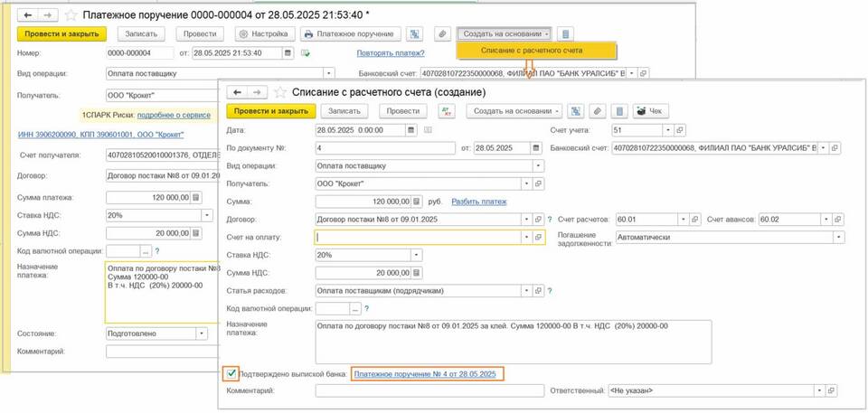This screenshot has width=868, height=413.
Task: Open the Ставка НДС dropdown in Списание form
Action: 416,255
